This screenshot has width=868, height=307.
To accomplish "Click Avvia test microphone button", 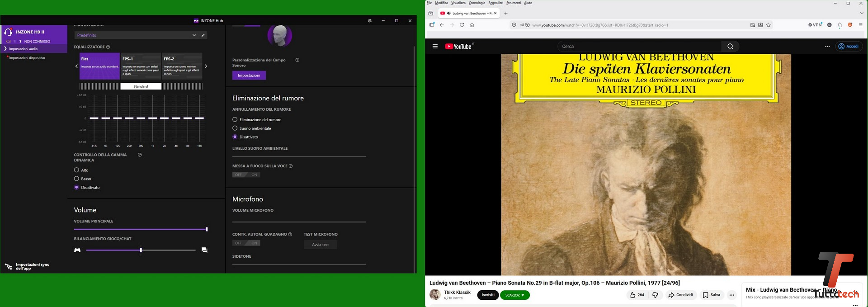I will 321,245.
